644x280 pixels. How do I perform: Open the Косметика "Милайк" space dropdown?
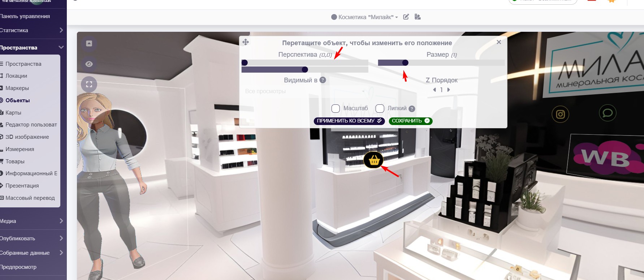coord(365,17)
